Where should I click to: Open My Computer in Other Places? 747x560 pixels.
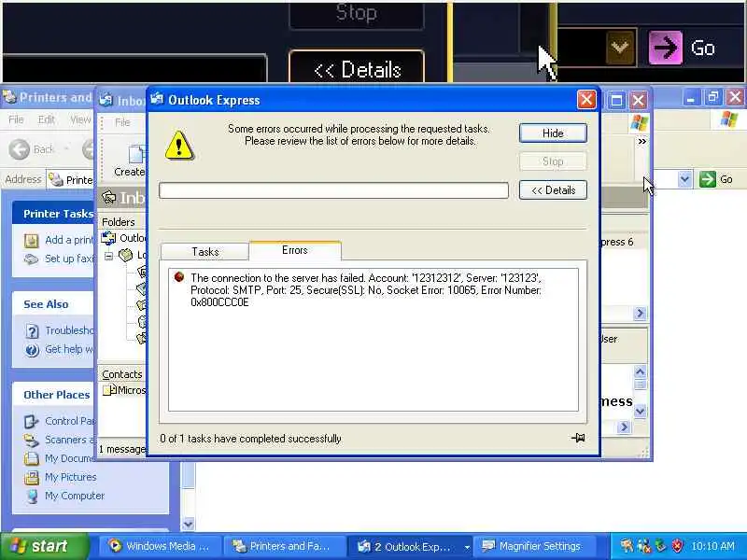[x=75, y=496]
